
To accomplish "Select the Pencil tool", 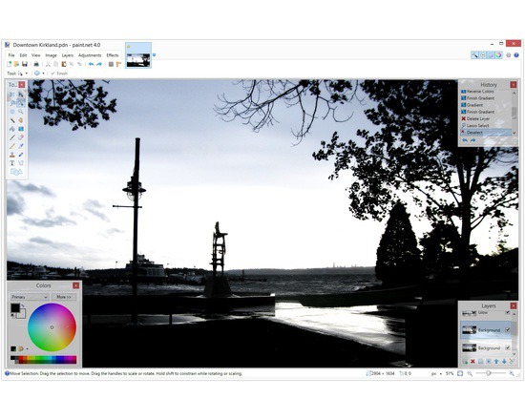I will coord(12,146).
